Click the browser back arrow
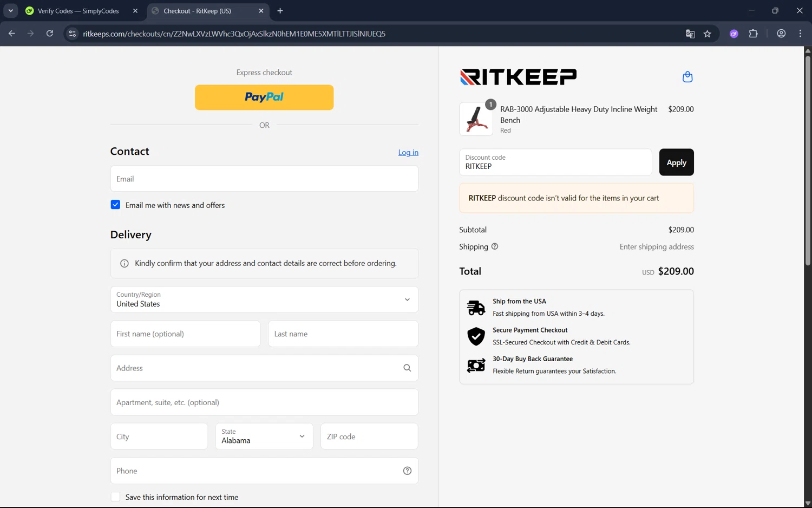Image resolution: width=812 pixels, height=508 pixels. tap(11, 34)
